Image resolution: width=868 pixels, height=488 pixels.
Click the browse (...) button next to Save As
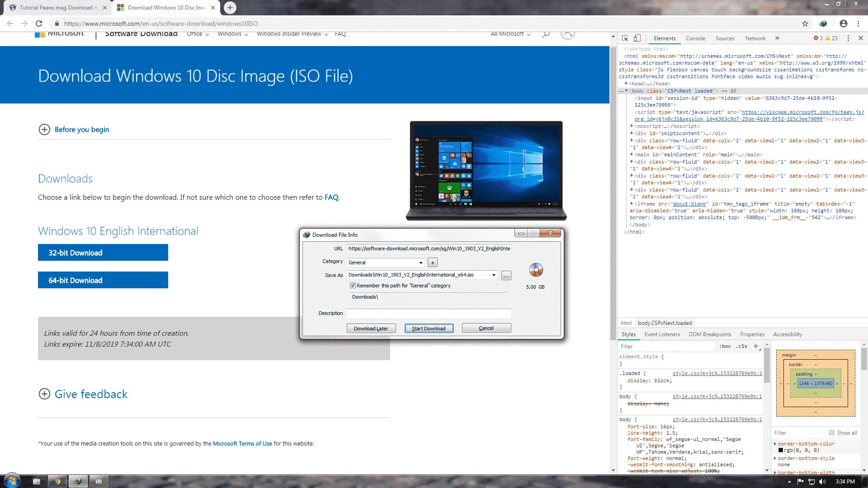(x=506, y=276)
